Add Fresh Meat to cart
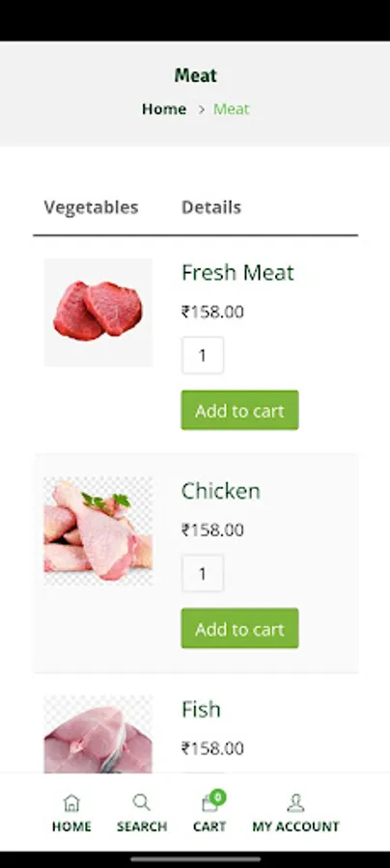Image resolution: width=390 pixels, height=868 pixels. point(239,410)
